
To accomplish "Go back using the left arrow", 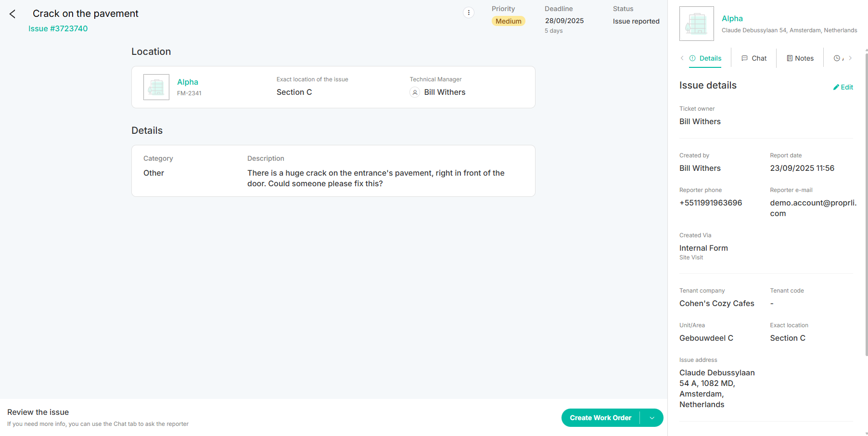I will coord(13,14).
